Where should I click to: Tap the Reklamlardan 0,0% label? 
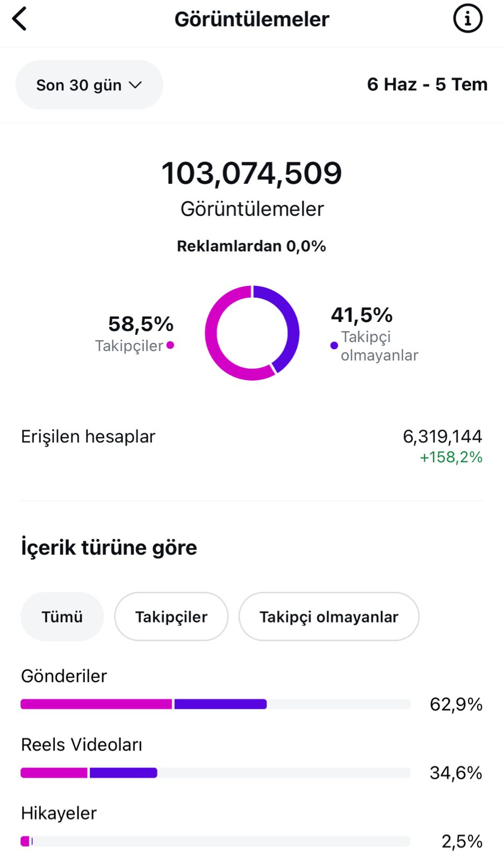point(251,246)
